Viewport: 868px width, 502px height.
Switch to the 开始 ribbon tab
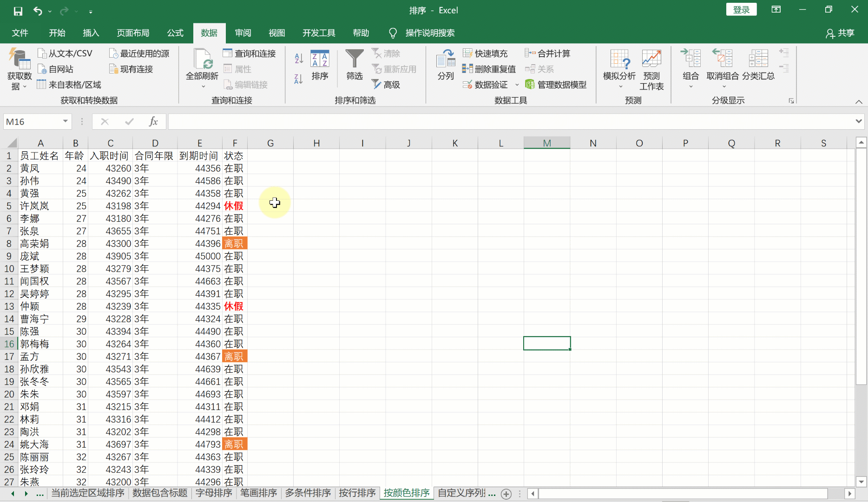pyautogui.click(x=57, y=33)
